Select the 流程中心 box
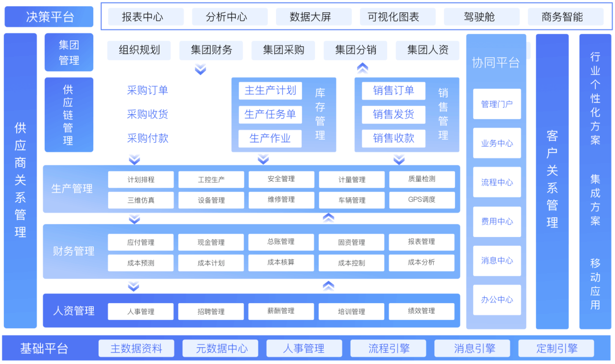The image size is (615, 364). coord(497,182)
